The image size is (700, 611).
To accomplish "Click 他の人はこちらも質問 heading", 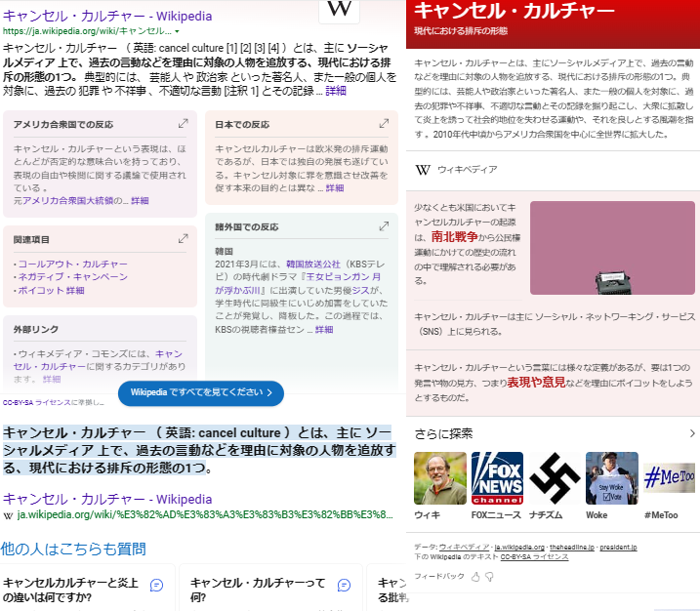I will [73, 549].
